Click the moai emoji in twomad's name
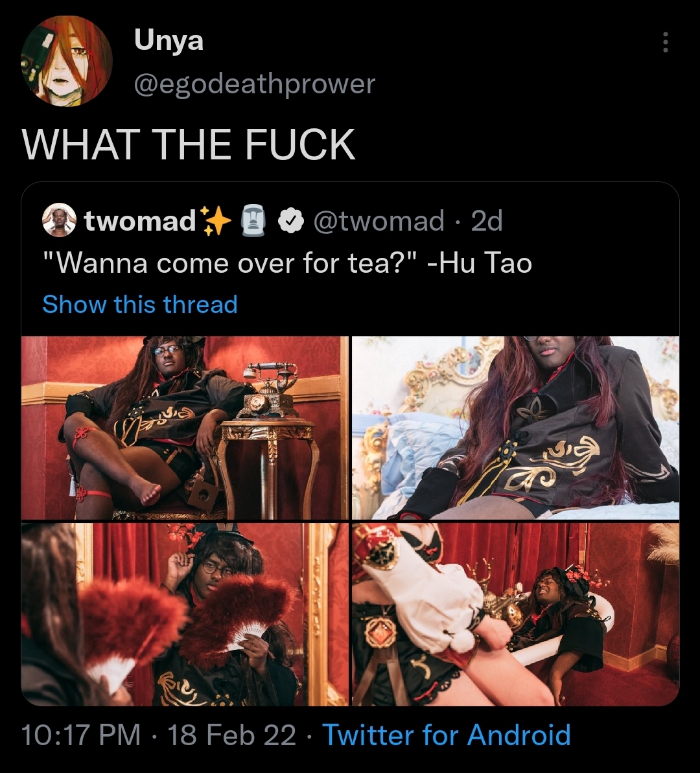The height and width of the screenshot is (773, 700). tap(253, 220)
